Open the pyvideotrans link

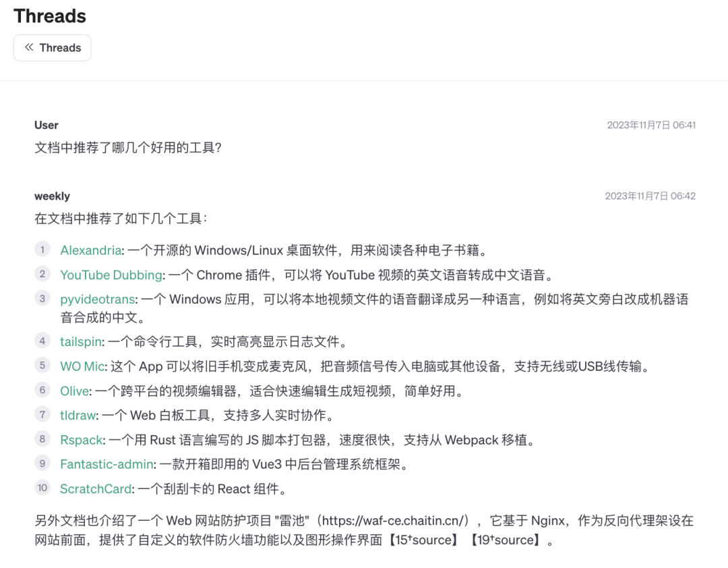pyautogui.click(x=98, y=300)
